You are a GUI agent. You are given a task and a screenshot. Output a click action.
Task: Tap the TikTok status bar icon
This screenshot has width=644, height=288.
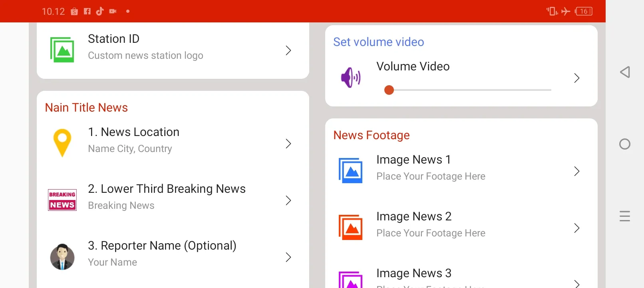tap(100, 11)
